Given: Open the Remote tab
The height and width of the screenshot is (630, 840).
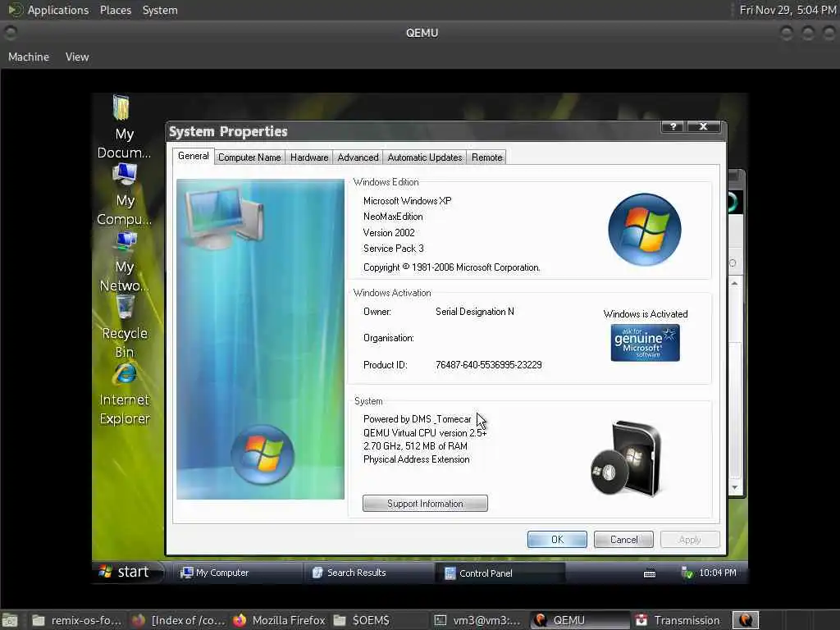Looking at the screenshot, I should point(487,157).
